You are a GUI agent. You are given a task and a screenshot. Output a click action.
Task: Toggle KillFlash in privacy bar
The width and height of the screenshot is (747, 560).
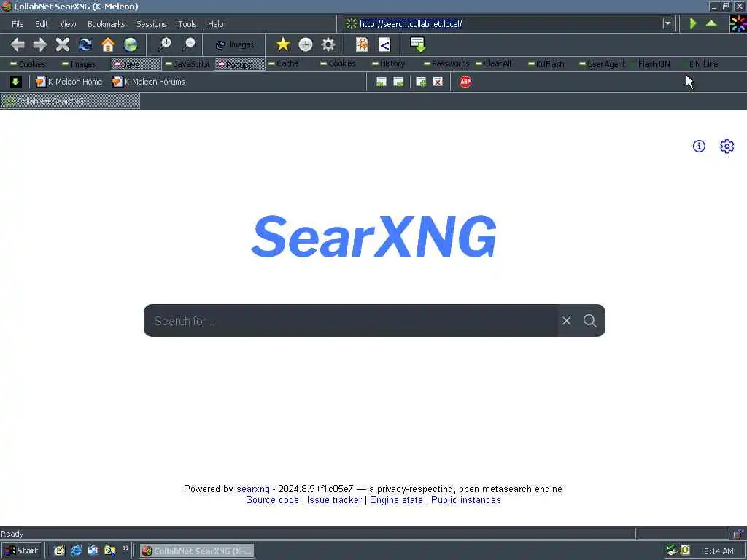tap(546, 64)
